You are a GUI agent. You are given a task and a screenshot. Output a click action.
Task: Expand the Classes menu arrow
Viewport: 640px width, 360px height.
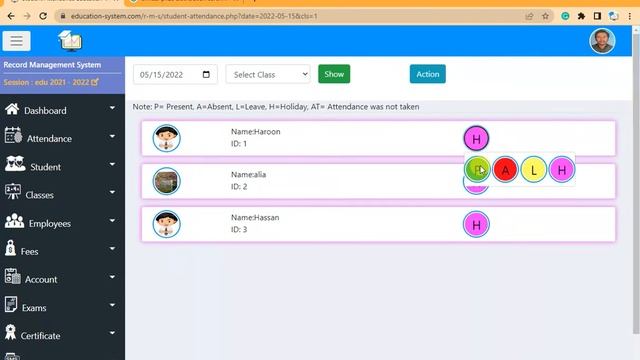(112, 193)
